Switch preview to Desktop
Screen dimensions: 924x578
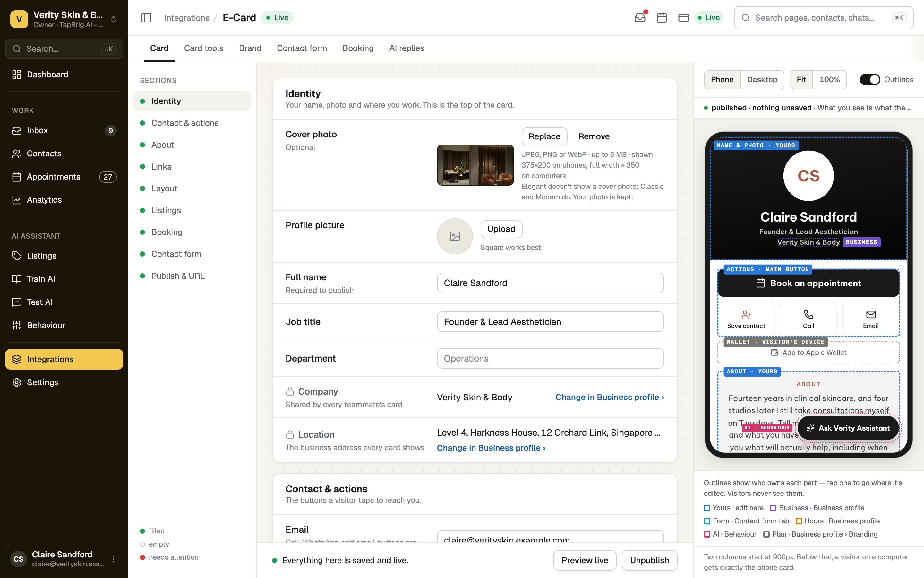(762, 80)
